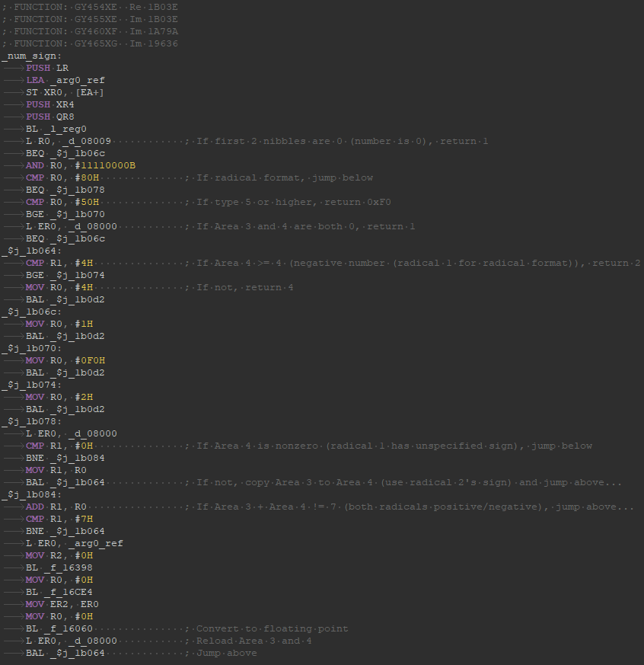Place cursor on ST XR0, [EA+] line
This screenshot has width=644, height=665.
pyautogui.click(x=65, y=92)
